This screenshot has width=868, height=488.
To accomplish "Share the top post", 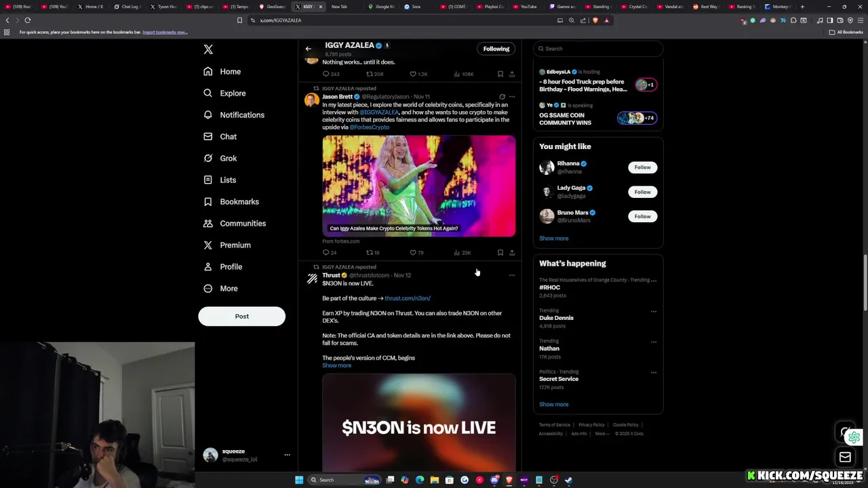I will pyautogui.click(x=512, y=74).
